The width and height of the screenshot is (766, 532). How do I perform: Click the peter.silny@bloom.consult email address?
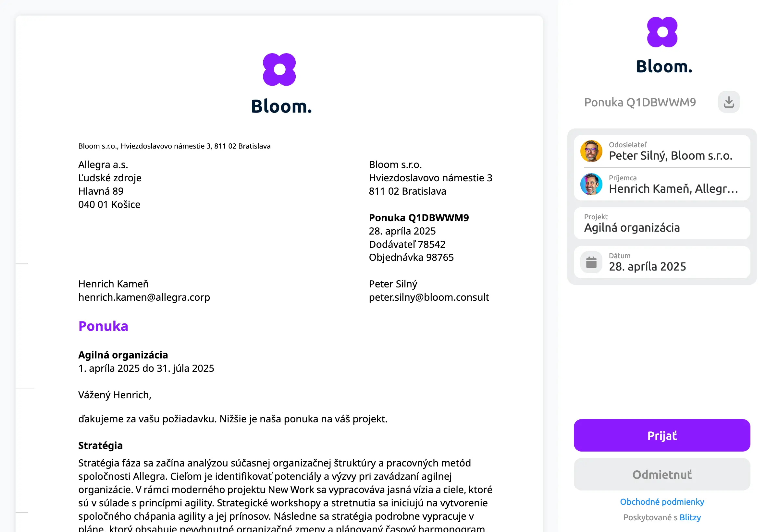click(428, 297)
